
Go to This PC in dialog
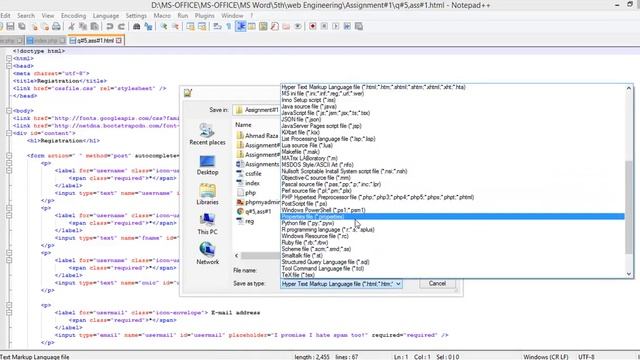[x=207, y=224]
